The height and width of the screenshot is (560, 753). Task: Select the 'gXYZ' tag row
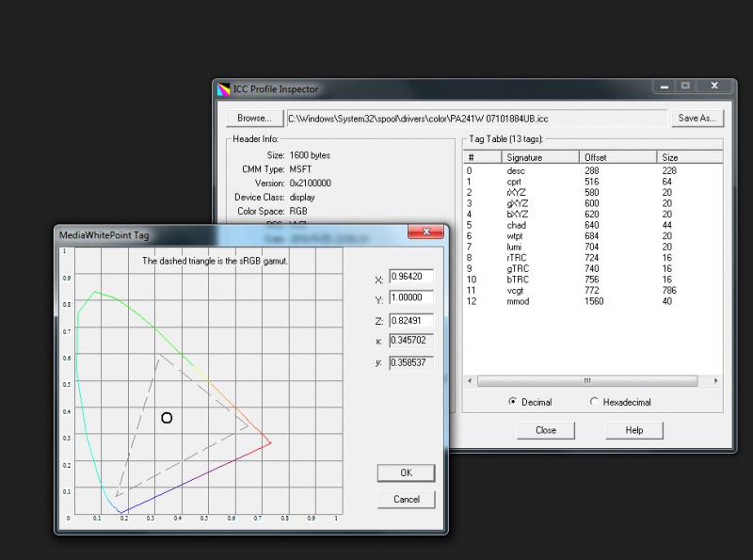click(x=593, y=203)
